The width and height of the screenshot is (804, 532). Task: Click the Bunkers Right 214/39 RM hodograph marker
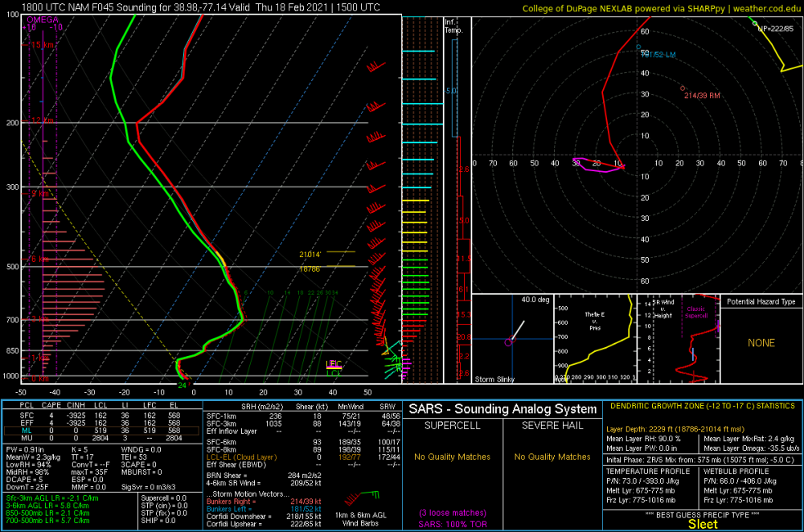(683, 88)
